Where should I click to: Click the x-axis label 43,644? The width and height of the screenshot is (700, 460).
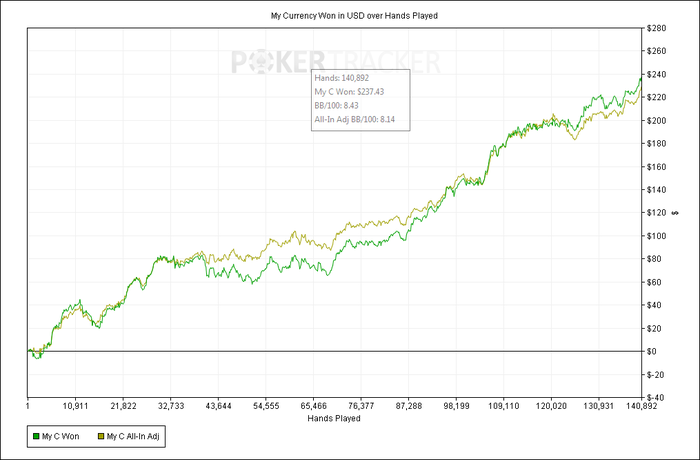click(218, 406)
